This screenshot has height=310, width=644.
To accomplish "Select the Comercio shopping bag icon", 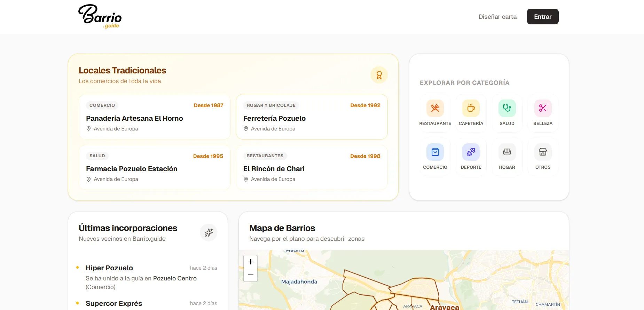I will 435,152.
